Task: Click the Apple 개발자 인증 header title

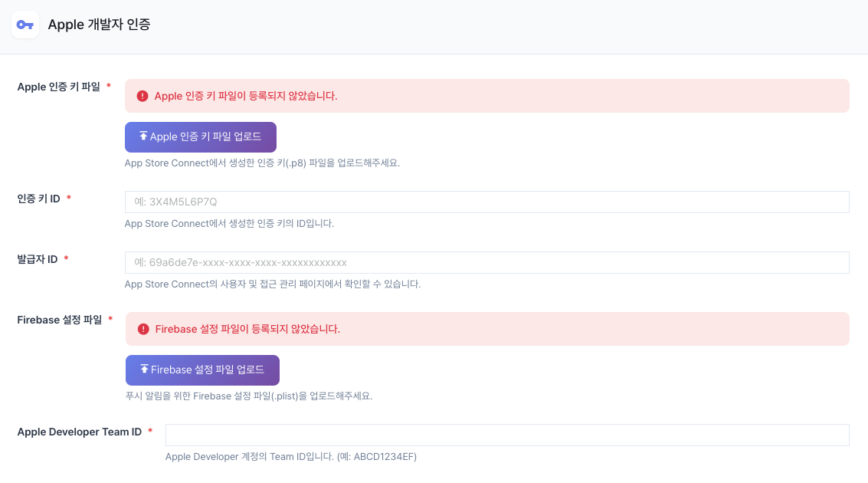Action: point(99,25)
